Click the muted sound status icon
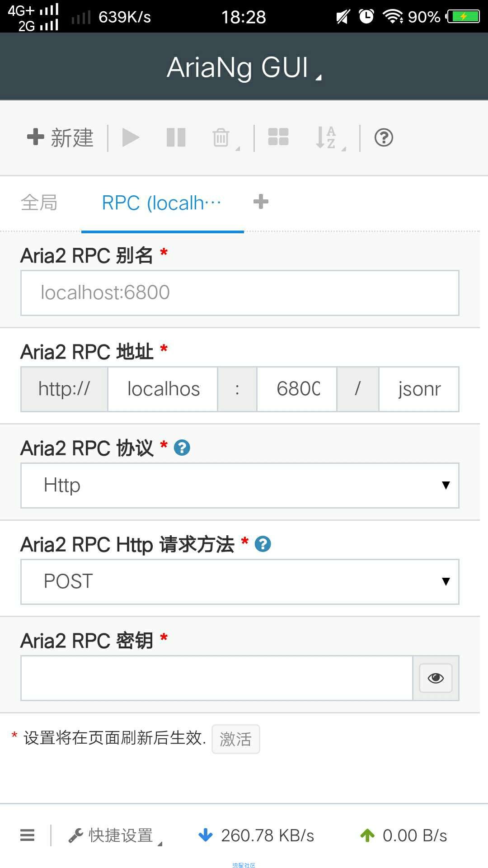This screenshot has width=488, height=868. [343, 17]
